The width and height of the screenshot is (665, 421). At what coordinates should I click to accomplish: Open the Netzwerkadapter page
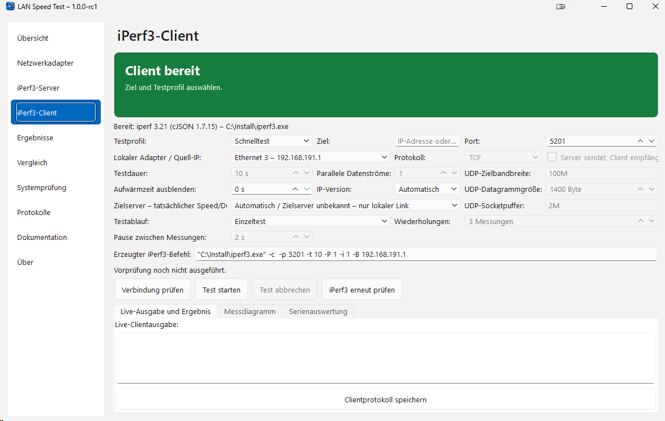pos(56,63)
